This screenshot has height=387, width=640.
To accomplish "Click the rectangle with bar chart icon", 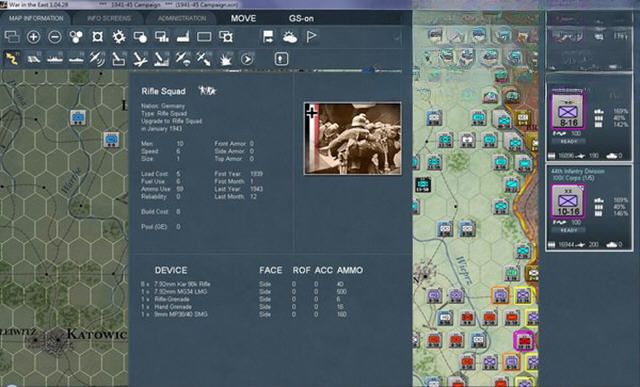I will pyautogui.click(x=162, y=37).
